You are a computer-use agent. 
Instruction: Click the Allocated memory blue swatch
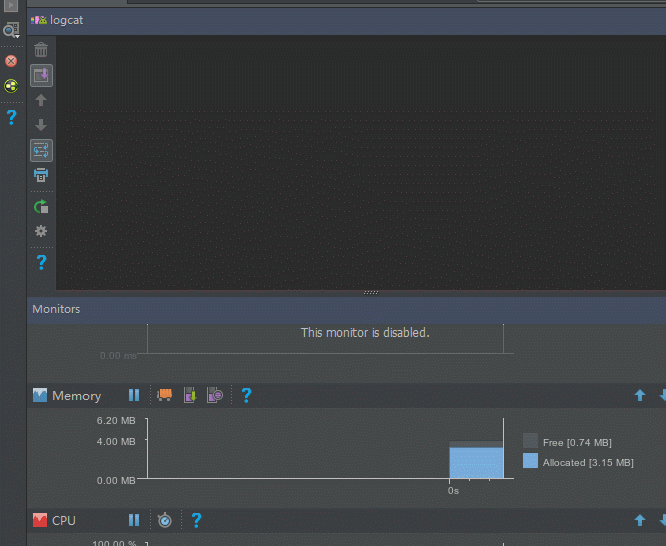coord(530,461)
